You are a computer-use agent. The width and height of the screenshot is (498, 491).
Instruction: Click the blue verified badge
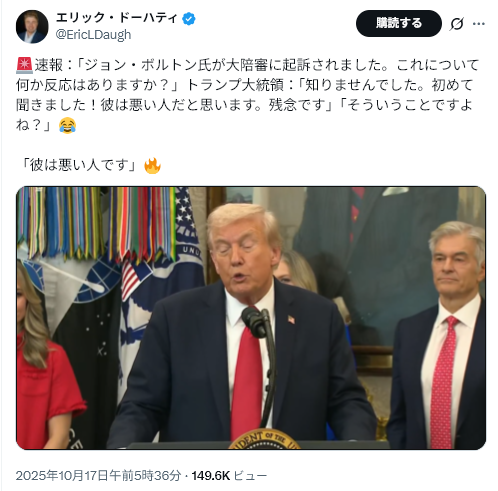(x=189, y=19)
